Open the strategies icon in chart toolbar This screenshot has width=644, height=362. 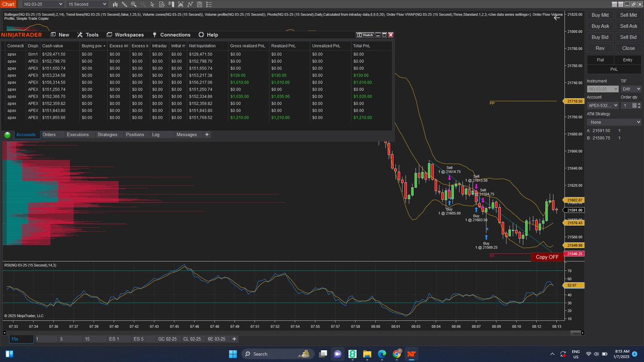[x=200, y=4]
